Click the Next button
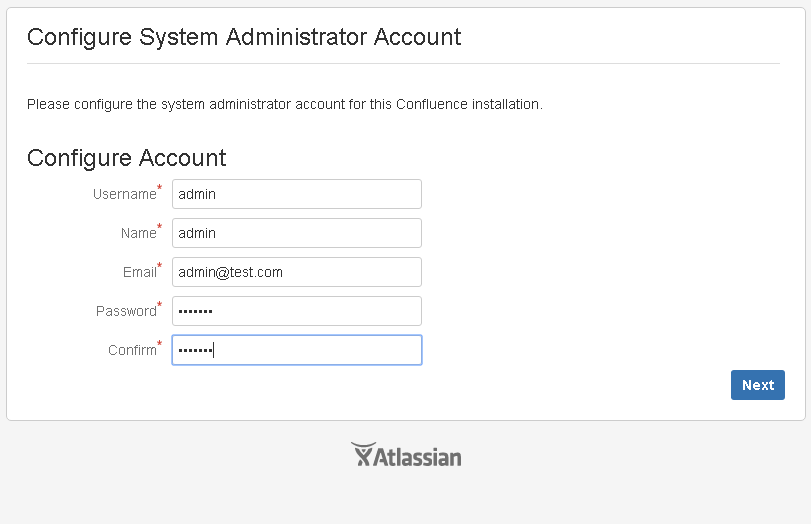 tap(758, 385)
